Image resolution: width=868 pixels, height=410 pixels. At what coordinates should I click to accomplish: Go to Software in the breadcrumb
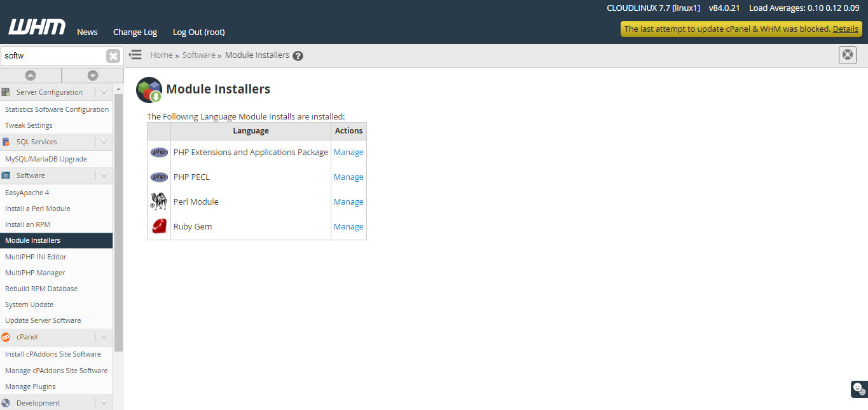tap(199, 55)
